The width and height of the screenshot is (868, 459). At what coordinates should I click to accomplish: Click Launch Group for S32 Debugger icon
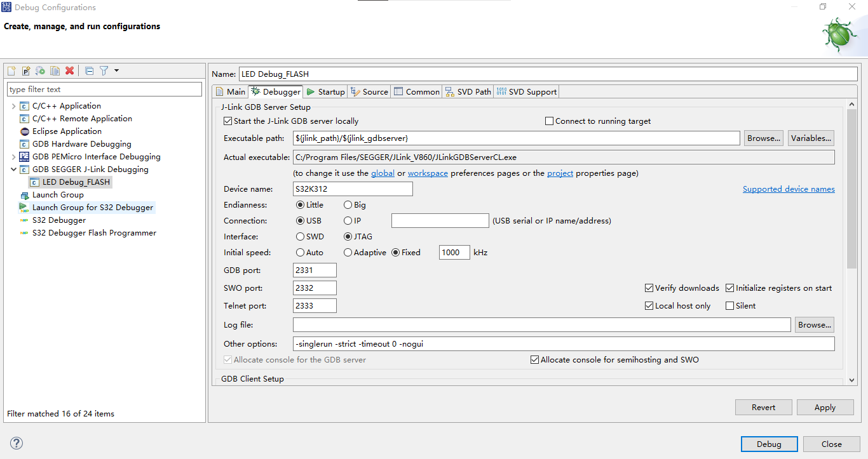pos(25,208)
